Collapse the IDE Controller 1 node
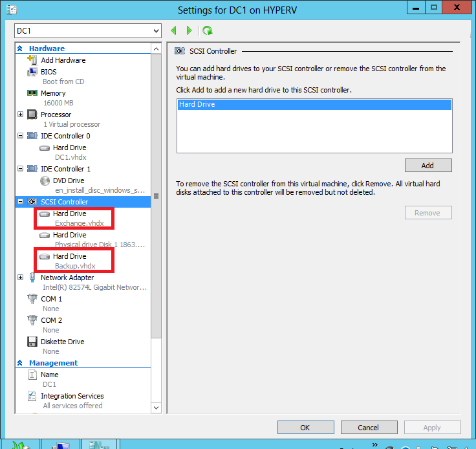 pyautogui.click(x=20, y=168)
